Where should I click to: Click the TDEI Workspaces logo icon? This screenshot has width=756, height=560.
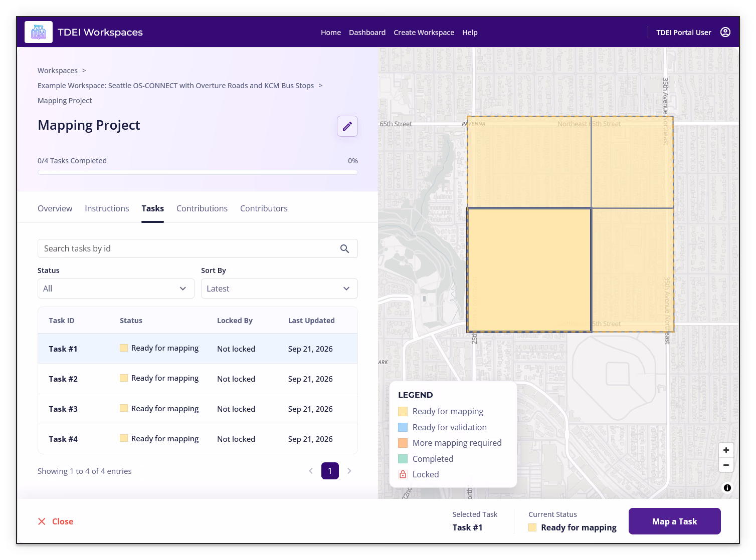click(39, 32)
